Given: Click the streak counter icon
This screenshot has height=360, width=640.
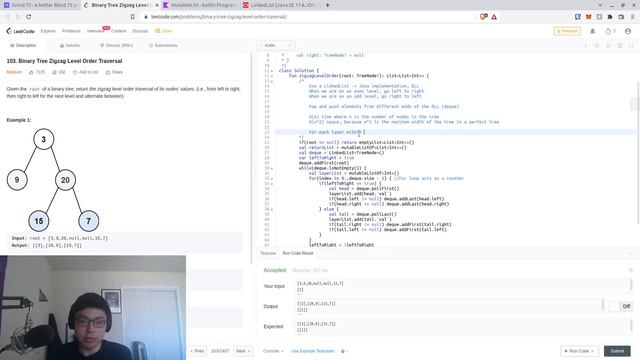Looking at the screenshot, I should [608, 31].
